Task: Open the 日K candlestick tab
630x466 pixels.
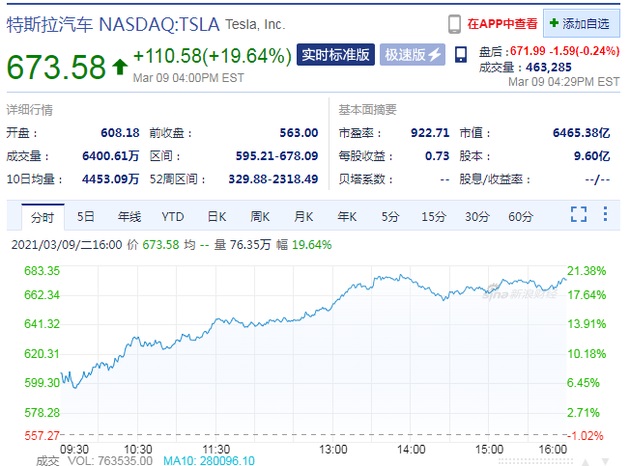Action: [217, 216]
